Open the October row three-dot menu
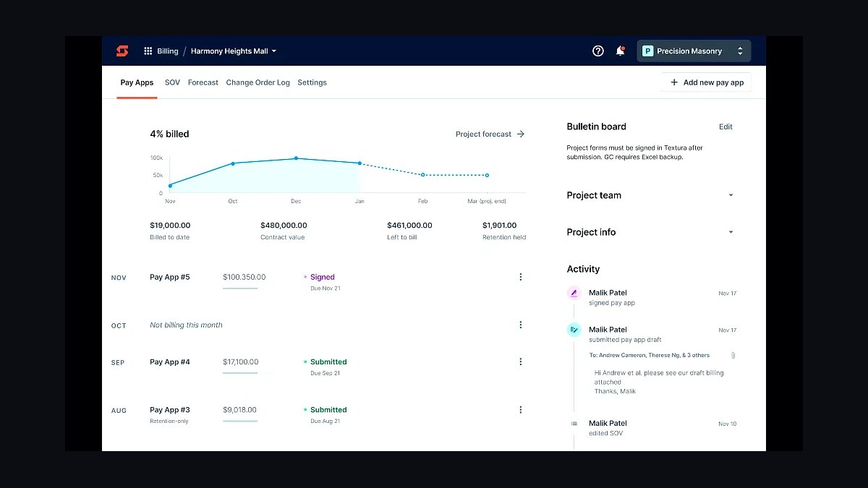868x488 pixels. [x=521, y=325]
